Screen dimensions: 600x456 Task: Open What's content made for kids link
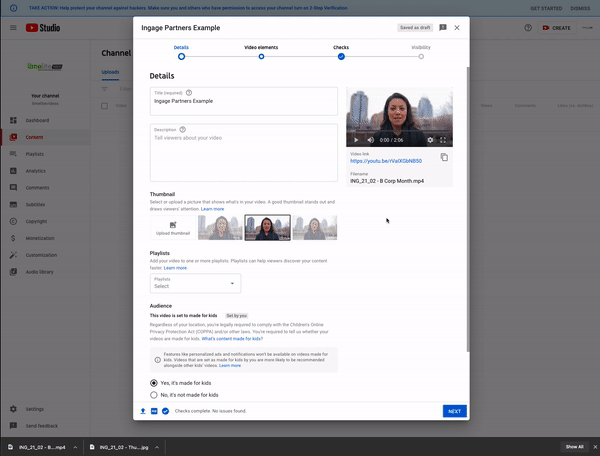point(232,339)
